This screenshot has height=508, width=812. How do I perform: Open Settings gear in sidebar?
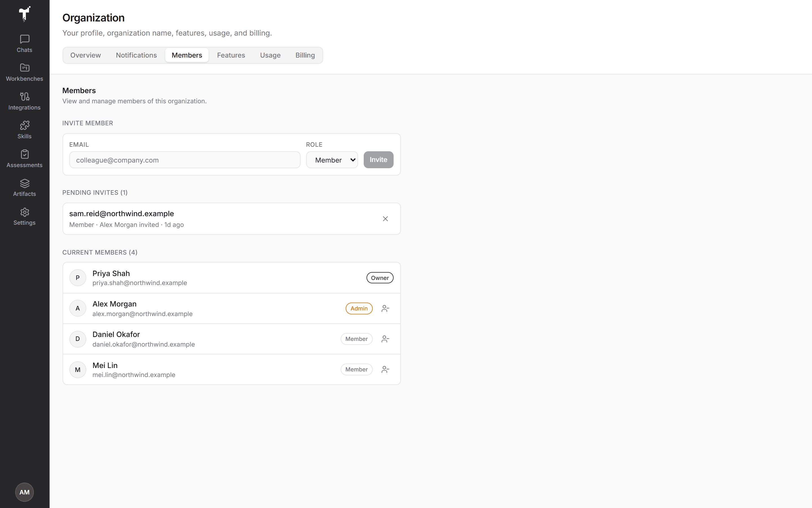click(25, 217)
